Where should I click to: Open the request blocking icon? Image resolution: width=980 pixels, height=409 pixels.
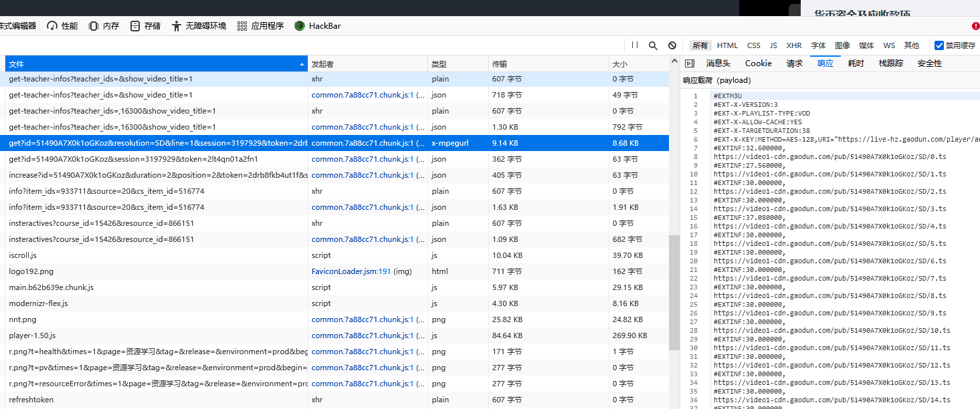pos(672,45)
